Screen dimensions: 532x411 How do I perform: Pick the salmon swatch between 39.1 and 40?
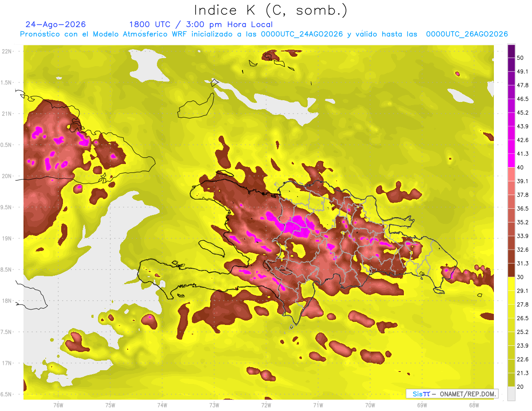click(511, 175)
